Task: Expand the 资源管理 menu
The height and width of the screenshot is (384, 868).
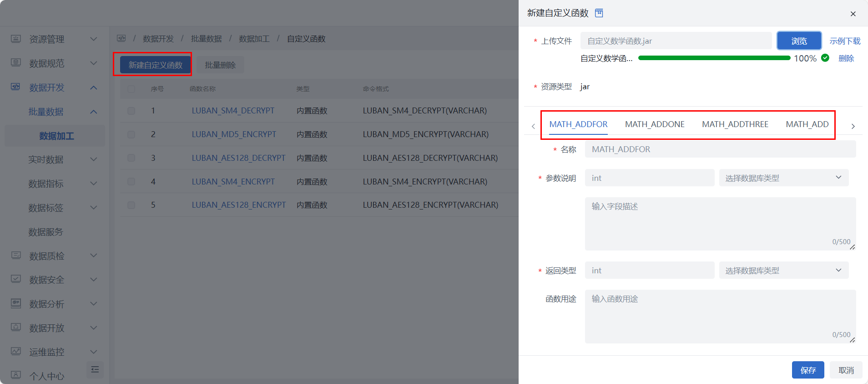Action: (x=93, y=39)
